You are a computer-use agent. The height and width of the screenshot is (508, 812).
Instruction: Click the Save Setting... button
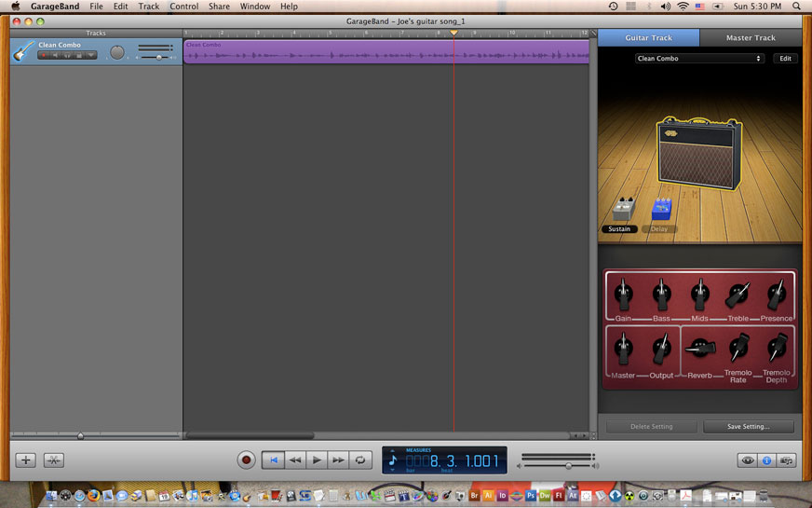(x=749, y=427)
